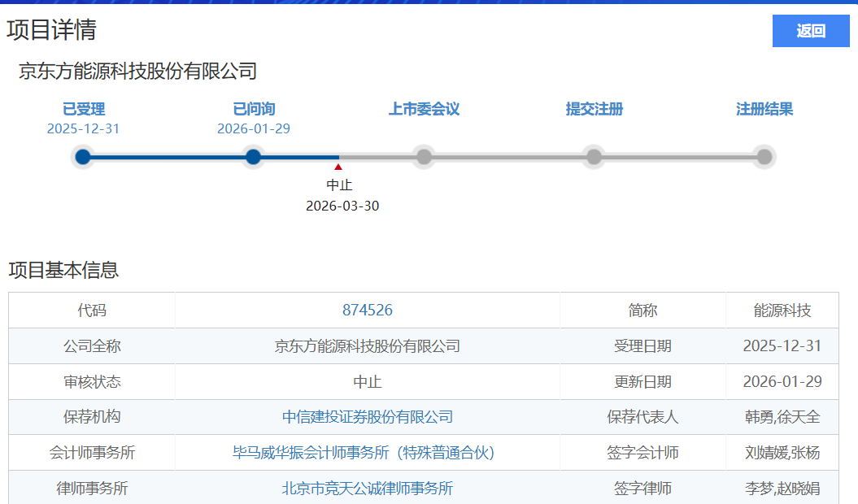
Task: Click the 公司全称 label cell
Action: click(92, 345)
